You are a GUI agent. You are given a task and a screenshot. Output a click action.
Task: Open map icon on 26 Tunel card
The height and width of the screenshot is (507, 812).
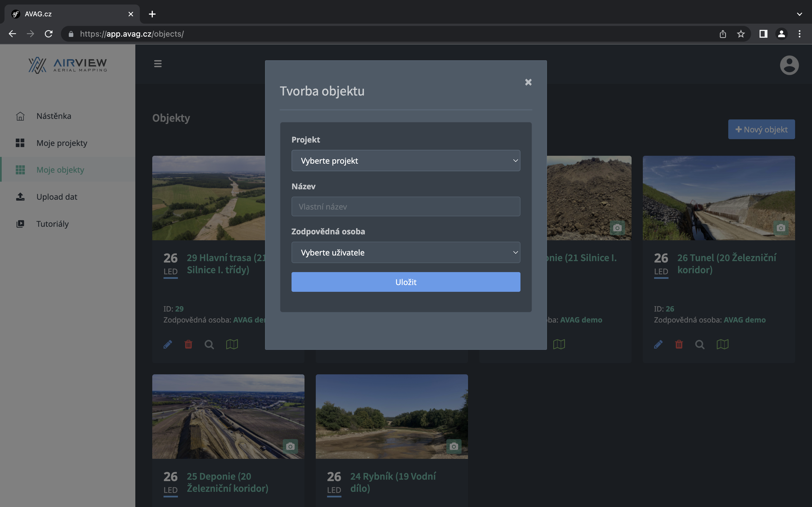(722, 344)
